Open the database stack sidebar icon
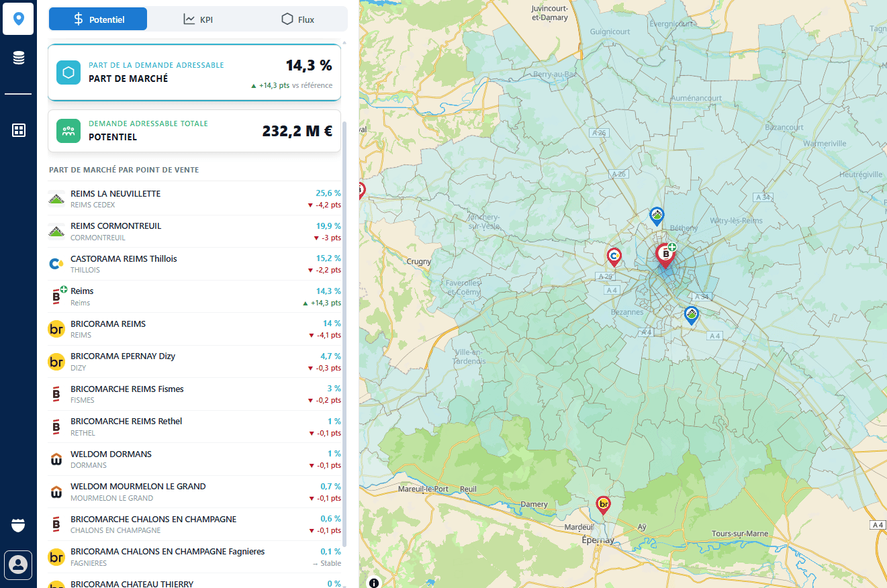The height and width of the screenshot is (588, 887). click(x=18, y=58)
